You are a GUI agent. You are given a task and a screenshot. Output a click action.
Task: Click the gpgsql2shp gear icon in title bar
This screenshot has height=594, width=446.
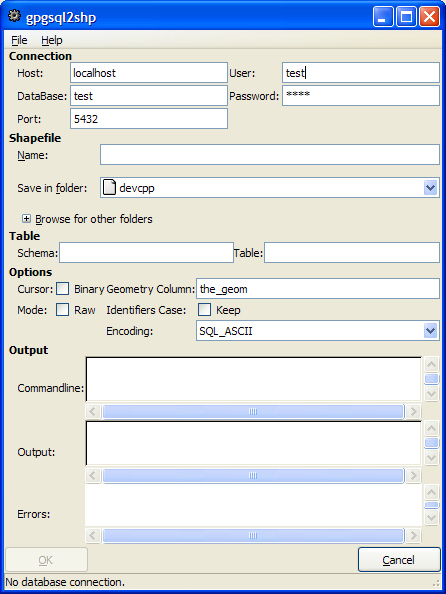14,16
